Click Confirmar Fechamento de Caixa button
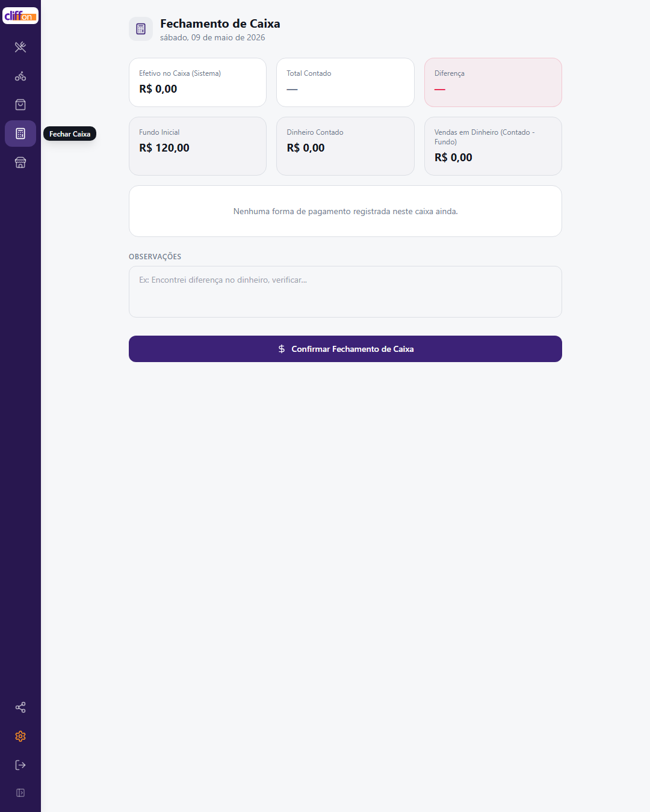Screen dimensions: 650x812 345,349
